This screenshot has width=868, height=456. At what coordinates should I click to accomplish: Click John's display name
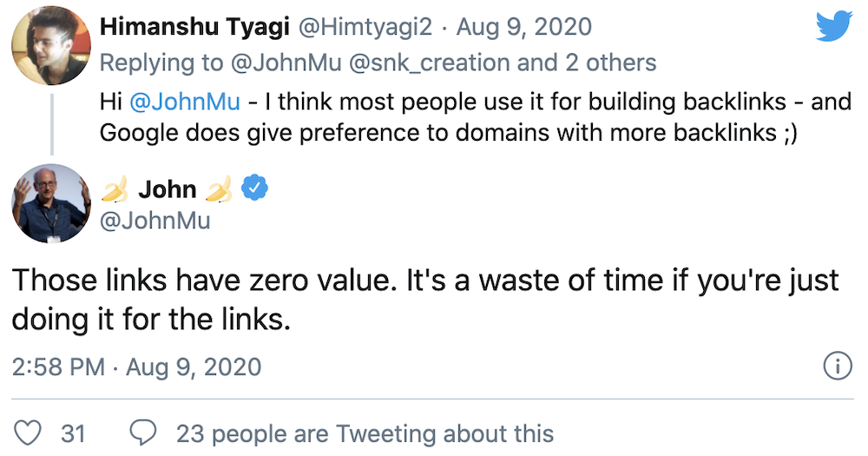click(168, 188)
